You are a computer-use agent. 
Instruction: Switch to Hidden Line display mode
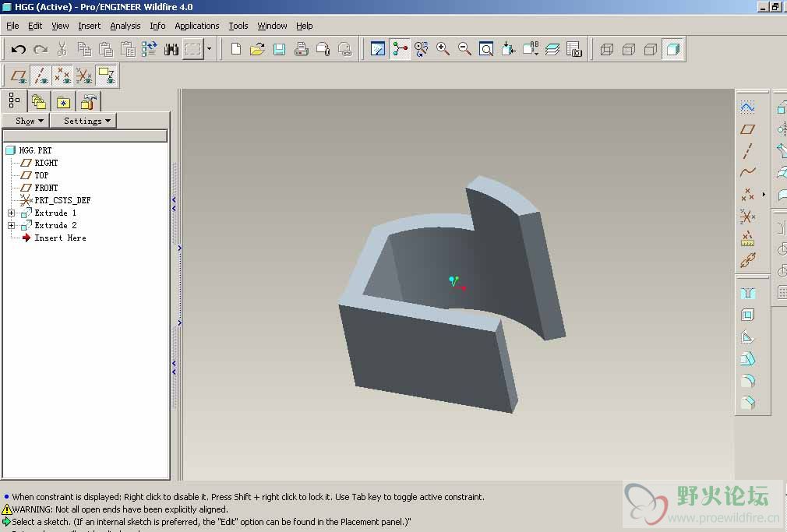(x=628, y=49)
